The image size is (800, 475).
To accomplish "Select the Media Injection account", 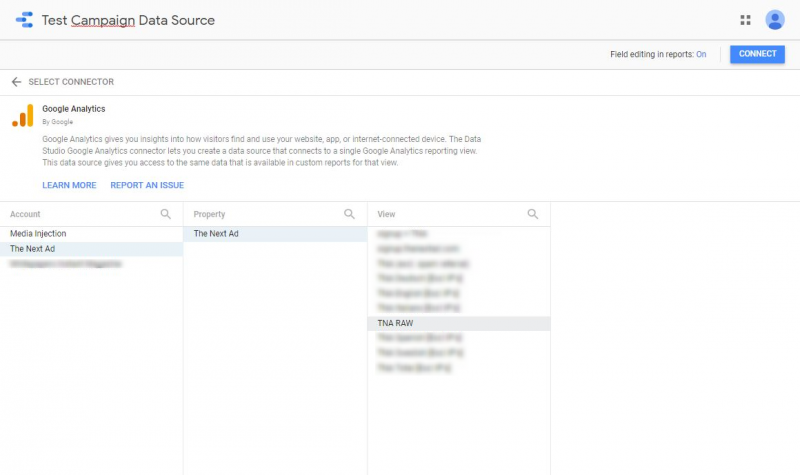I will pyautogui.click(x=91, y=234).
